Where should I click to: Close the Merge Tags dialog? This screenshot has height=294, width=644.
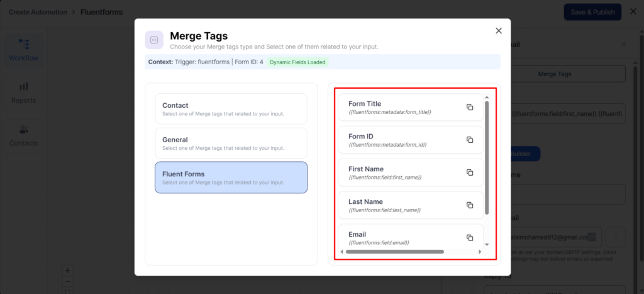(x=499, y=30)
